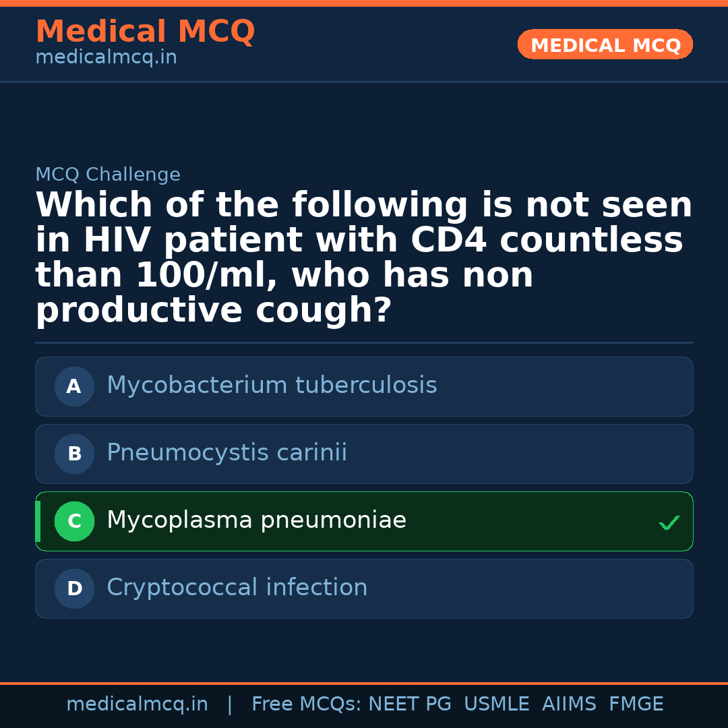Screen dimensions: 728x728
Task: Click the green checkmark on option C
Action: [669, 522]
